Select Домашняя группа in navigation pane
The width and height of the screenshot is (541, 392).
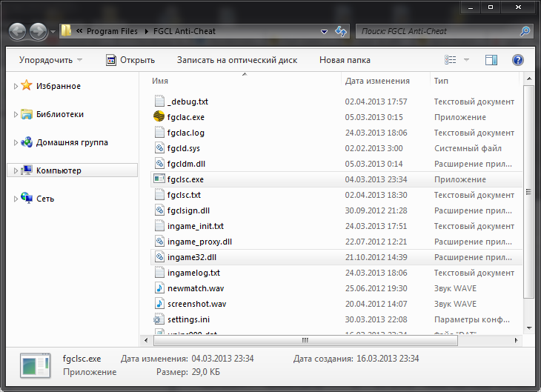72,142
